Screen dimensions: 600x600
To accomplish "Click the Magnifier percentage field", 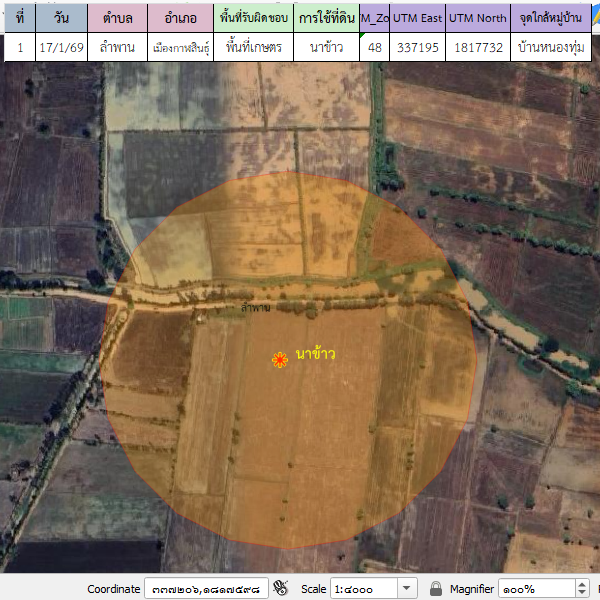I will pyautogui.click(x=535, y=588).
